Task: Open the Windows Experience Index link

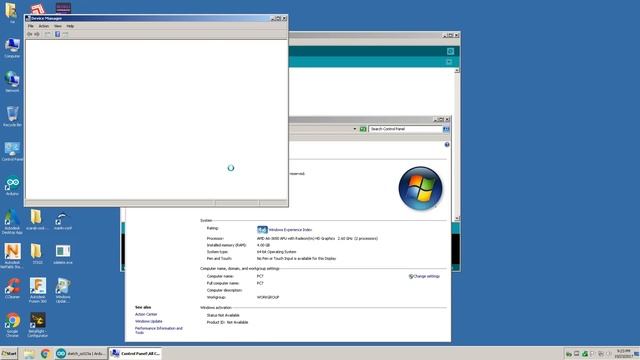Action: (x=290, y=230)
